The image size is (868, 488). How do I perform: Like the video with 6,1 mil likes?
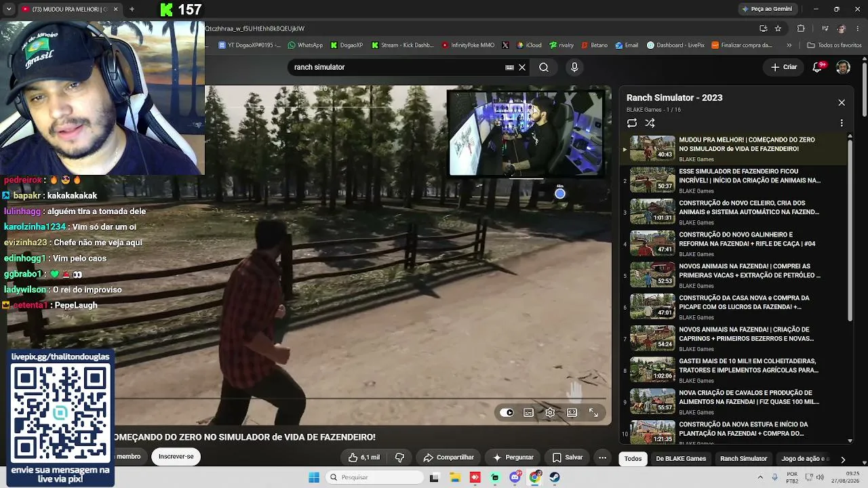pyautogui.click(x=364, y=457)
